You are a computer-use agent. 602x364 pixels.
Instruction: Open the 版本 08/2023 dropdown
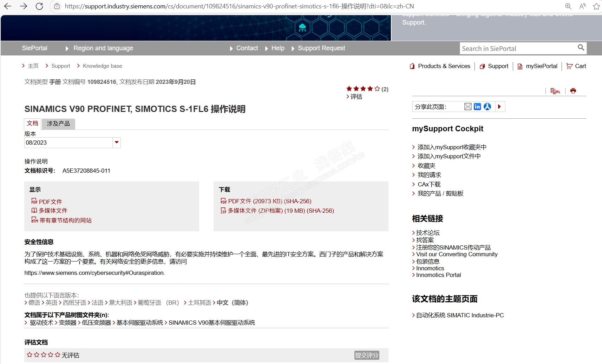pyautogui.click(x=72, y=143)
